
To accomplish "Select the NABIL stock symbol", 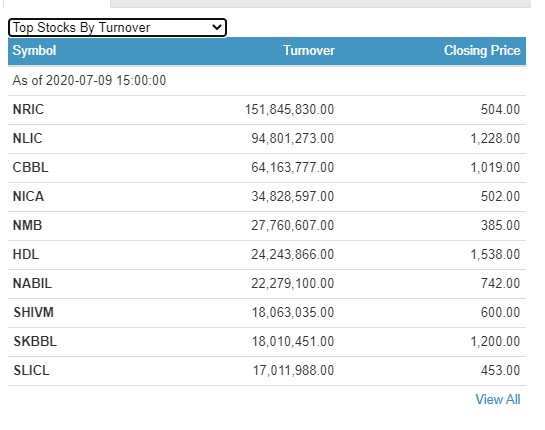I will tap(32, 284).
